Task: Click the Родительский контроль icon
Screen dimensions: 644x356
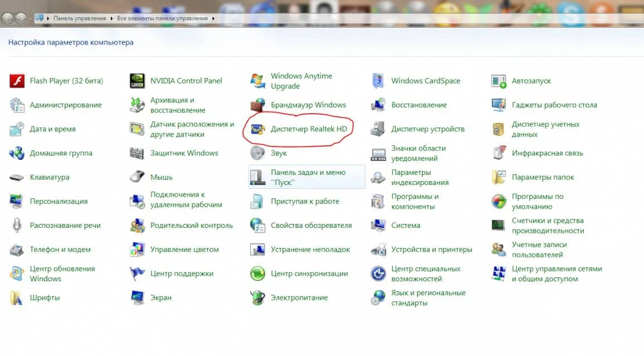Action: coord(137,226)
